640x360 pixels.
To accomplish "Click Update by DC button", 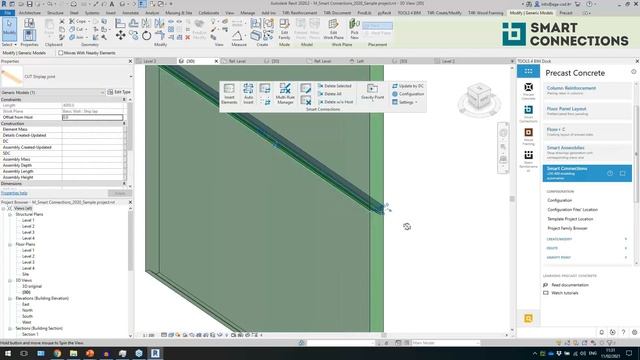I will [408, 86].
